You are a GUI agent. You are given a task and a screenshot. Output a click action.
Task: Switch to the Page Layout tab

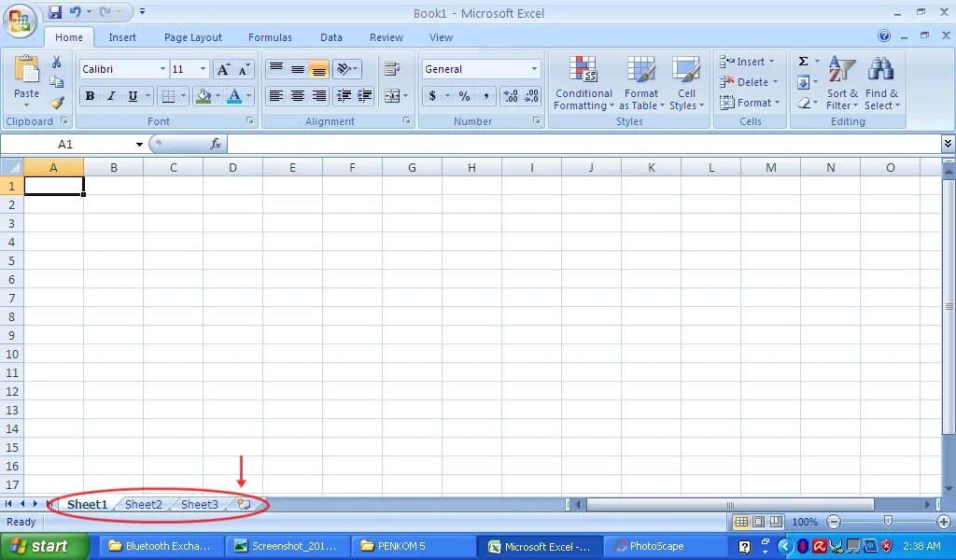click(x=192, y=37)
